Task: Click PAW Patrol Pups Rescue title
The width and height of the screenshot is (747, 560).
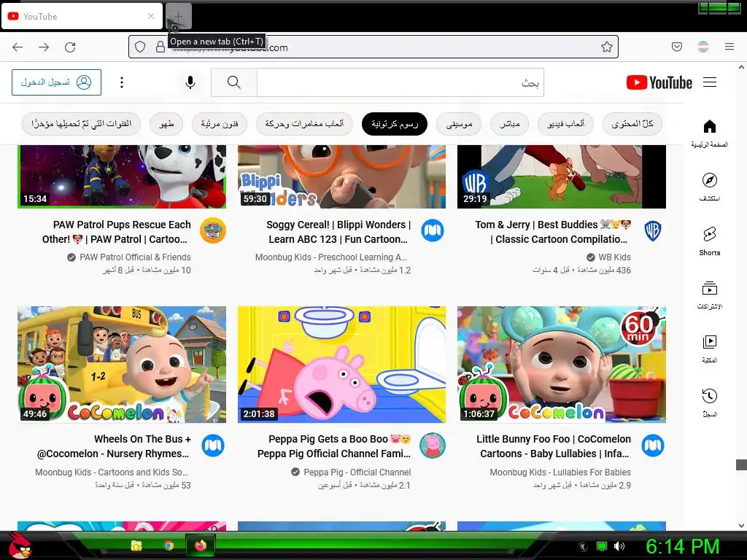Action: [x=117, y=232]
